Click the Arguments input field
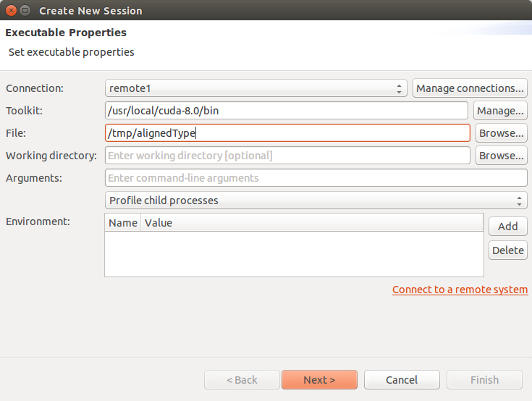Image resolution: width=532 pixels, height=401 pixels. click(x=316, y=178)
